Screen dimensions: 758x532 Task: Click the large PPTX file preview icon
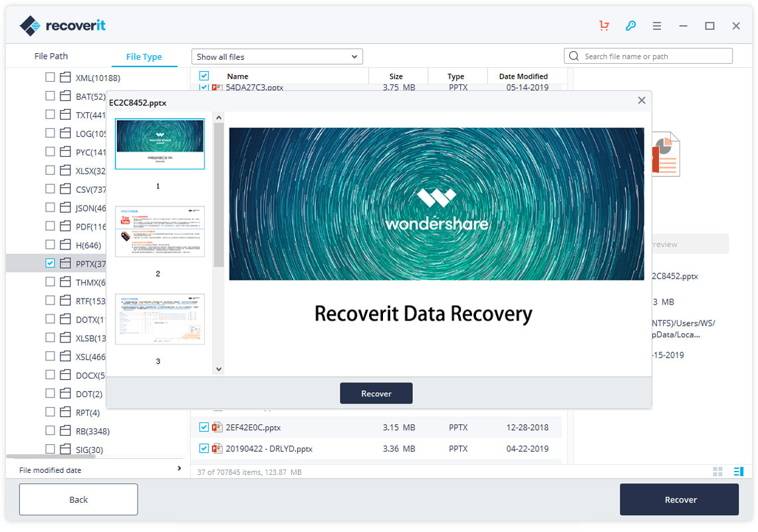coord(666,155)
